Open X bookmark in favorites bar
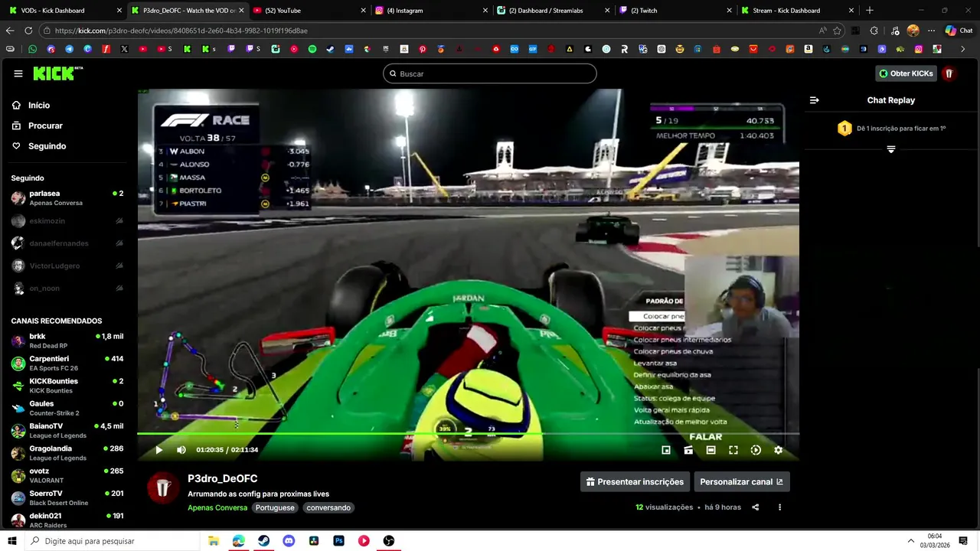 coord(124,49)
